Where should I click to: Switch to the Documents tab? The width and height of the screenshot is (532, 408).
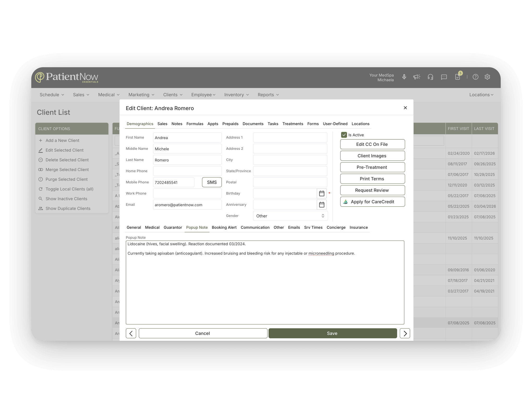coord(253,124)
